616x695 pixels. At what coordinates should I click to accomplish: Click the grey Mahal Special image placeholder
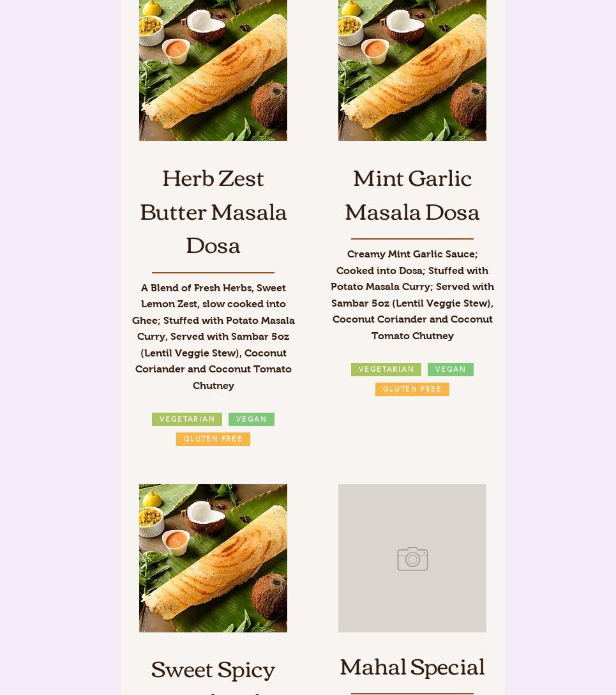[412, 558]
